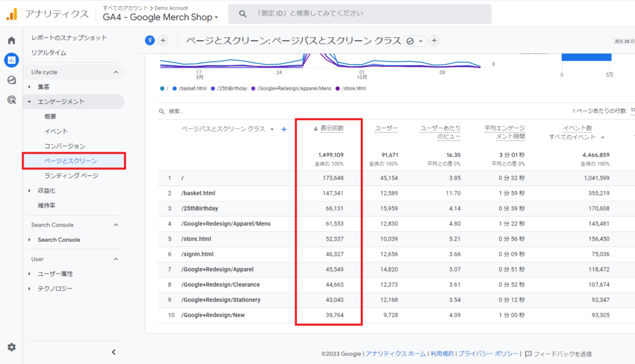Open コンバージョン report in sidebar
The width and height of the screenshot is (635, 364).
[64, 146]
